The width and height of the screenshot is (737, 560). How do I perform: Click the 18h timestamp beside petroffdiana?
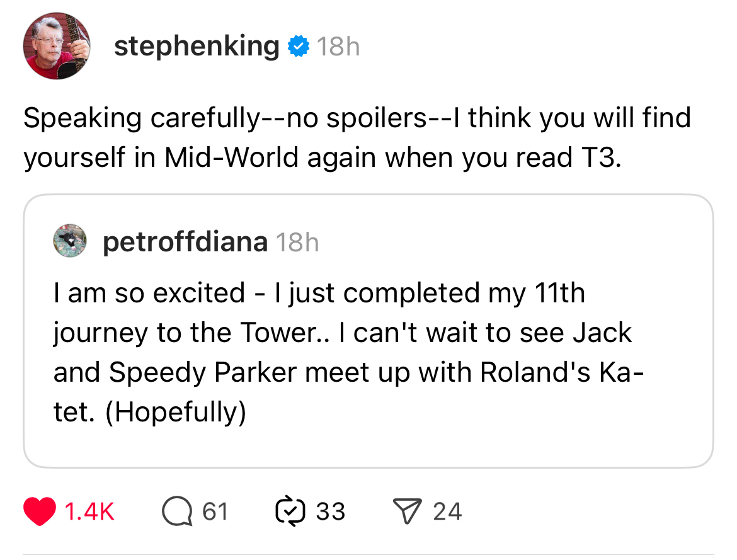click(x=298, y=243)
